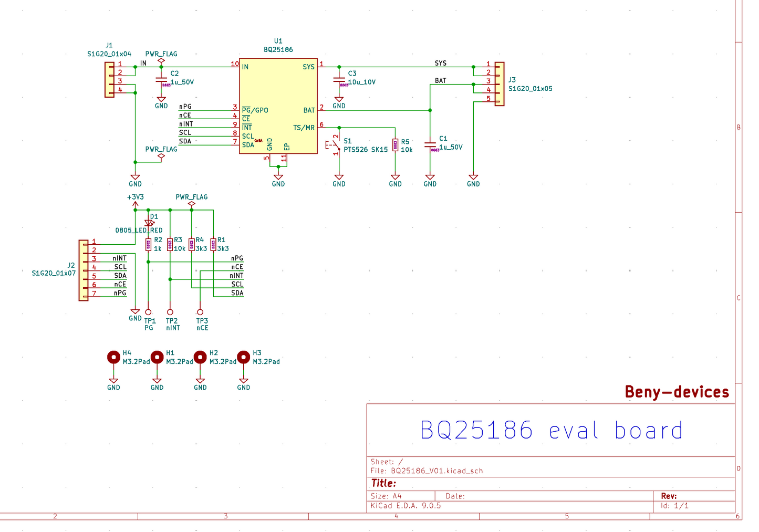Click the Title field in the title block
This screenshot has width=759, height=532.
click(x=383, y=483)
